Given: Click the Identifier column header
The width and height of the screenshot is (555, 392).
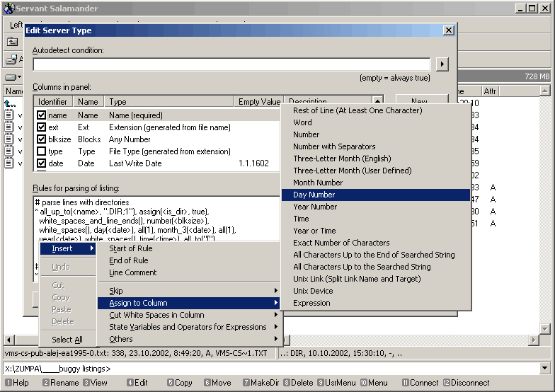Looking at the screenshot, I should click(x=52, y=102).
